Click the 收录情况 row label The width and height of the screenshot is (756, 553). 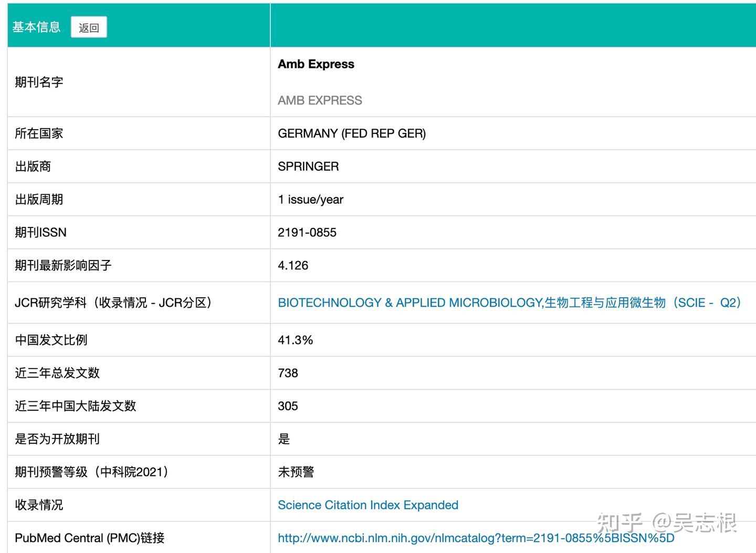coord(38,505)
